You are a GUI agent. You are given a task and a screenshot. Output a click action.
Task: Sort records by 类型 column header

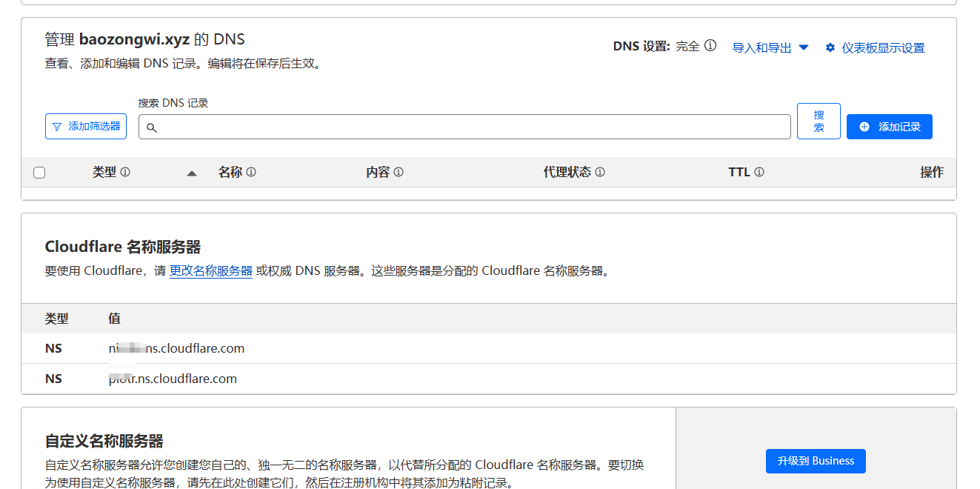pos(104,172)
